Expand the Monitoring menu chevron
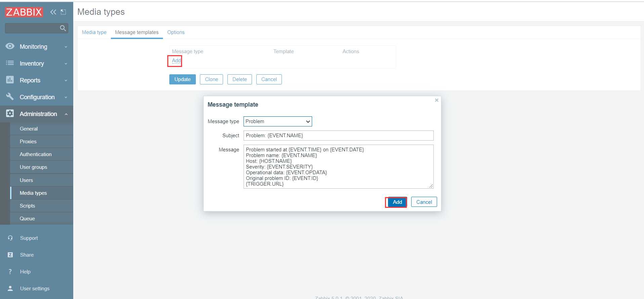 pyautogui.click(x=66, y=47)
